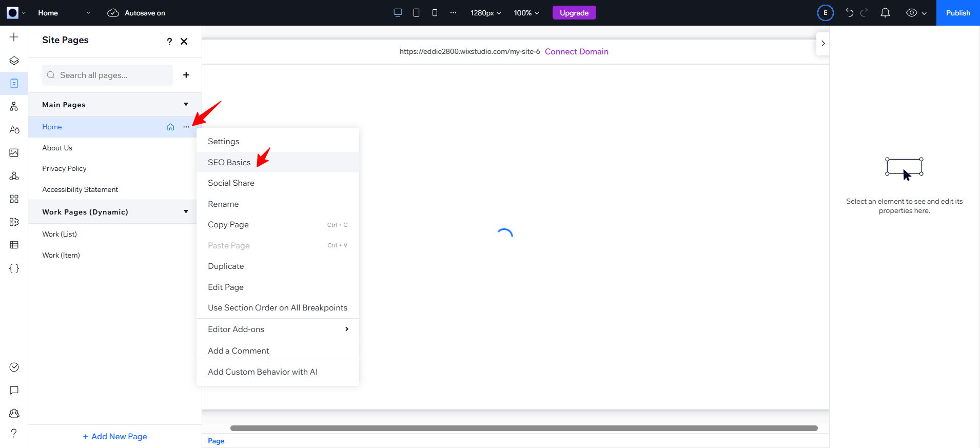Click the horizontal canvas scrollbar
980x448 pixels.
[x=524, y=428]
